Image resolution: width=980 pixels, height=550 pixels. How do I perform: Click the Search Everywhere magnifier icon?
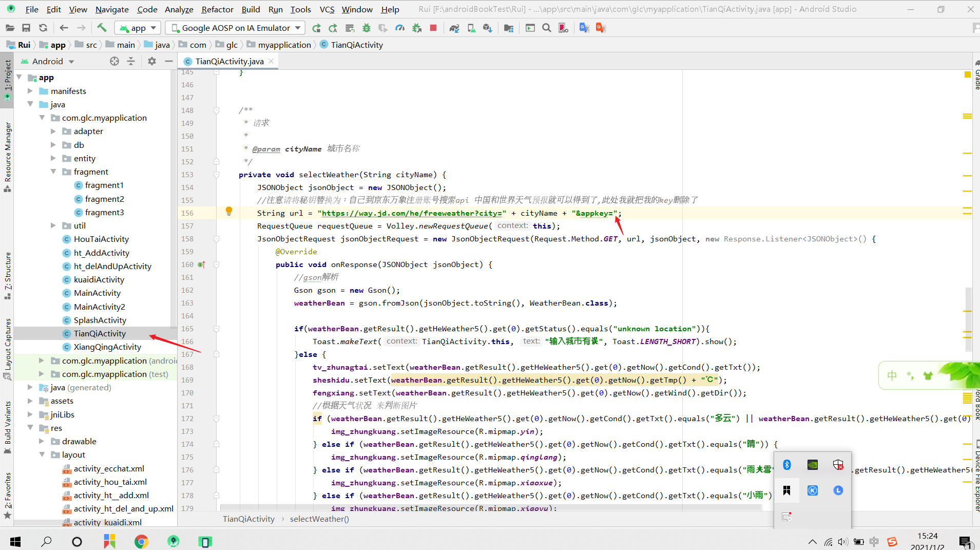pos(547,28)
